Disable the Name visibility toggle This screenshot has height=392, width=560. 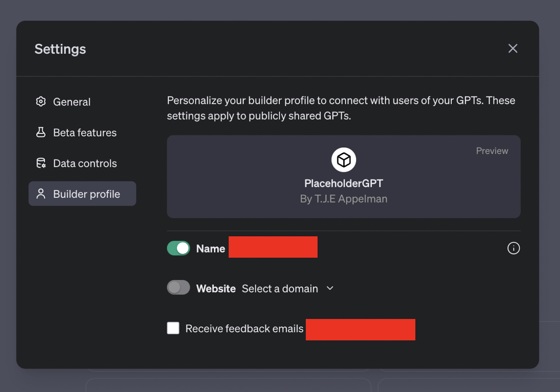[x=178, y=248]
